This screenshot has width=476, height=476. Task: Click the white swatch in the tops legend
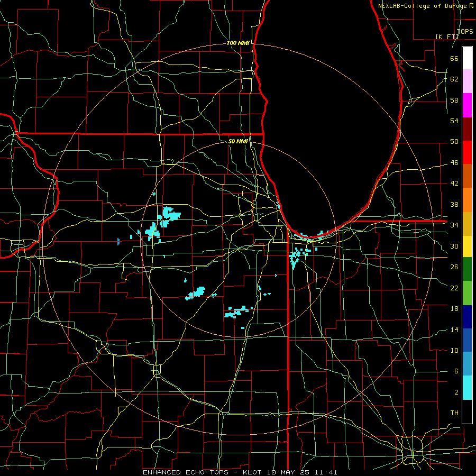tap(467, 58)
